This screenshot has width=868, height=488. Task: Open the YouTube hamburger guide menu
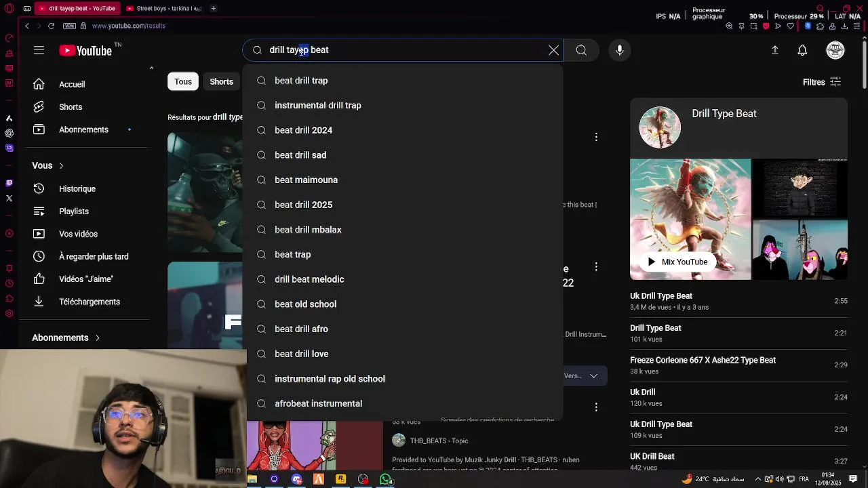tap(39, 50)
